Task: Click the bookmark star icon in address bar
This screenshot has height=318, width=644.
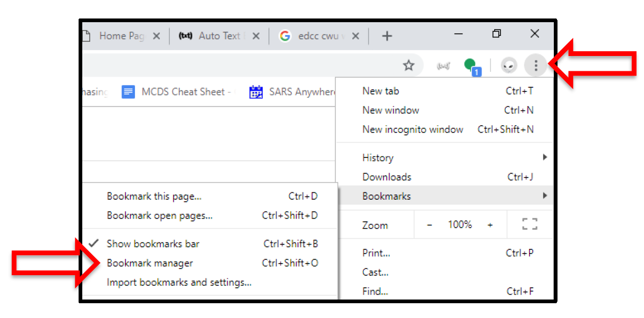Action: [409, 66]
